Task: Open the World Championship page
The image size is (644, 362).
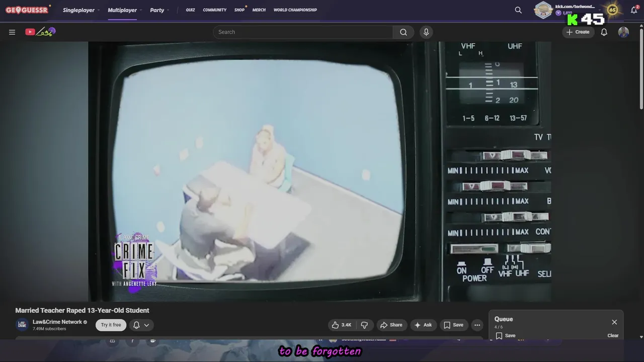Action: (x=295, y=10)
